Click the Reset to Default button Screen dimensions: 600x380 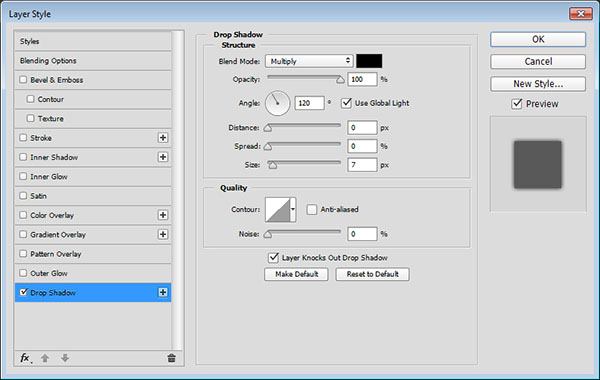click(x=372, y=274)
